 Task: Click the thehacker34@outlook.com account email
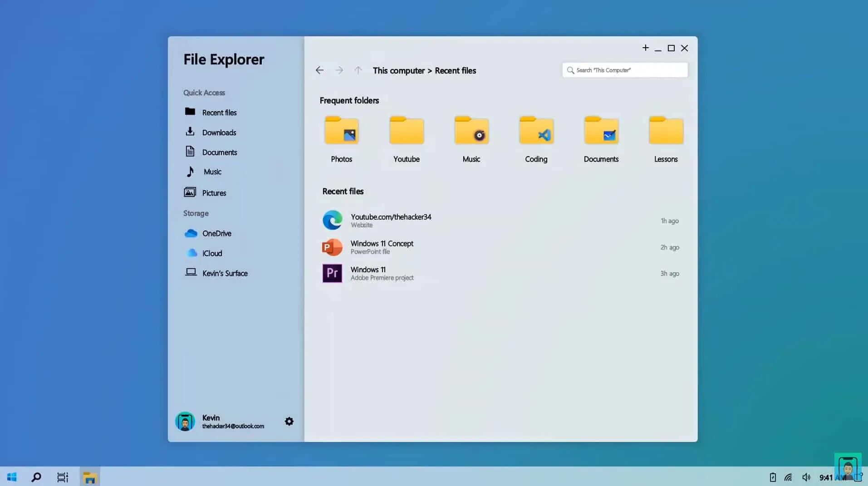(233, 426)
